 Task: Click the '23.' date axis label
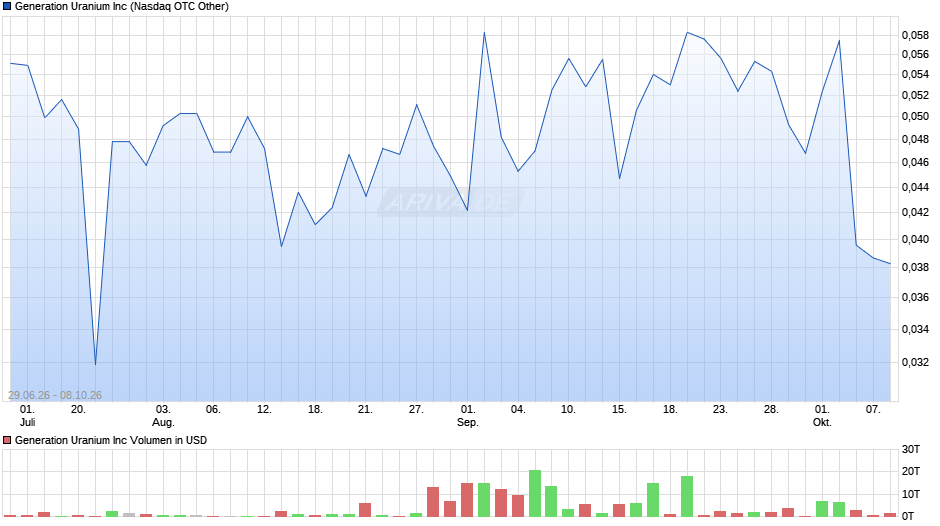720,410
